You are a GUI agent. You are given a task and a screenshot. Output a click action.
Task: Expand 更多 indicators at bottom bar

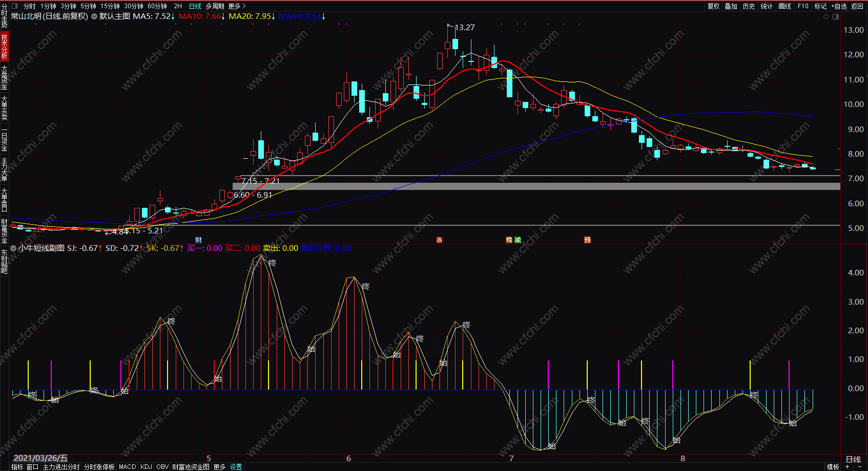[x=219, y=467]
